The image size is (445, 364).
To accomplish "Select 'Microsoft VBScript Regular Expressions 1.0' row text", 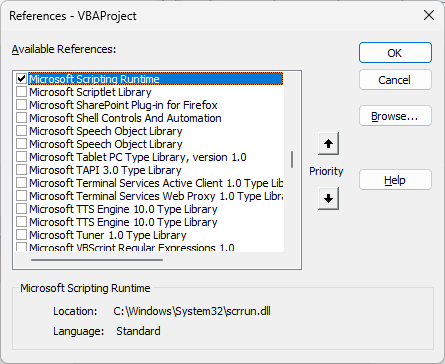I will click(x=132, y=248).
